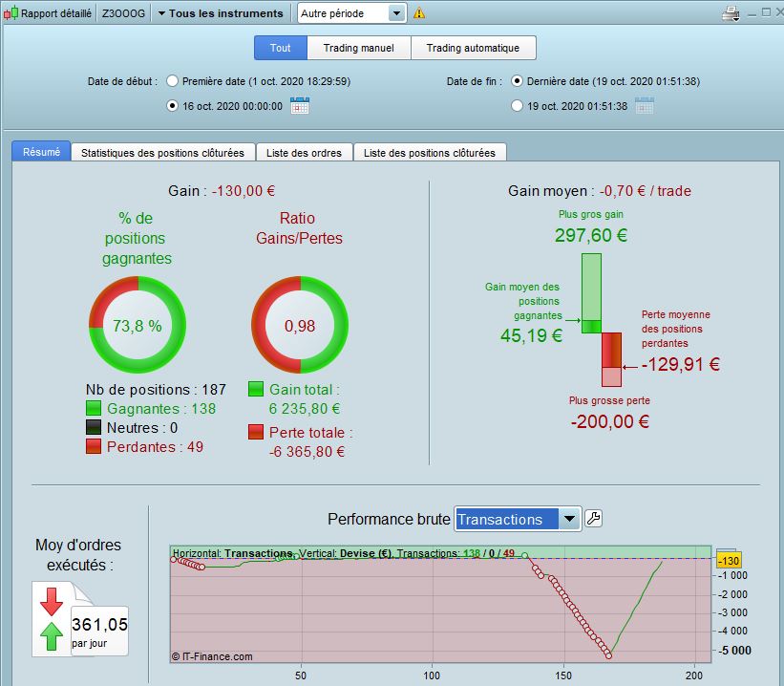Click the red Perdantes legend square
The image size is (784, 686).
(94, 446)
